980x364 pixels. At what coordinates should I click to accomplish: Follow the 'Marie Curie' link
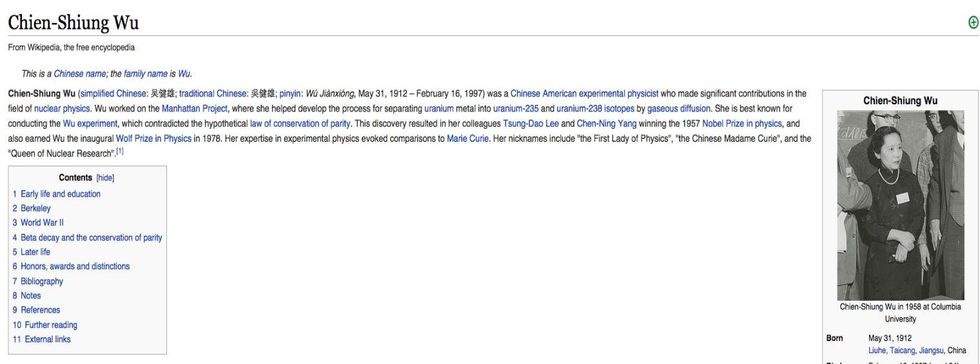click(468, 139)
